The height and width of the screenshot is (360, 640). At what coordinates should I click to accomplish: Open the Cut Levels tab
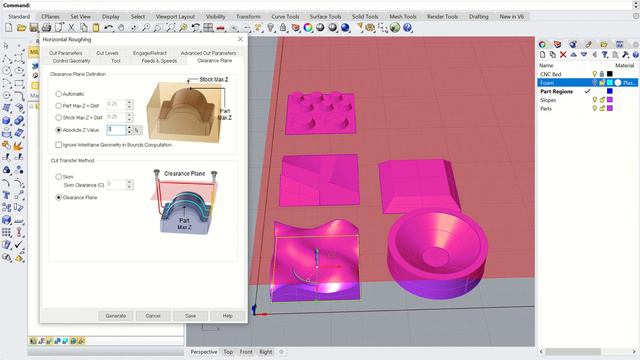click(107, 53)
